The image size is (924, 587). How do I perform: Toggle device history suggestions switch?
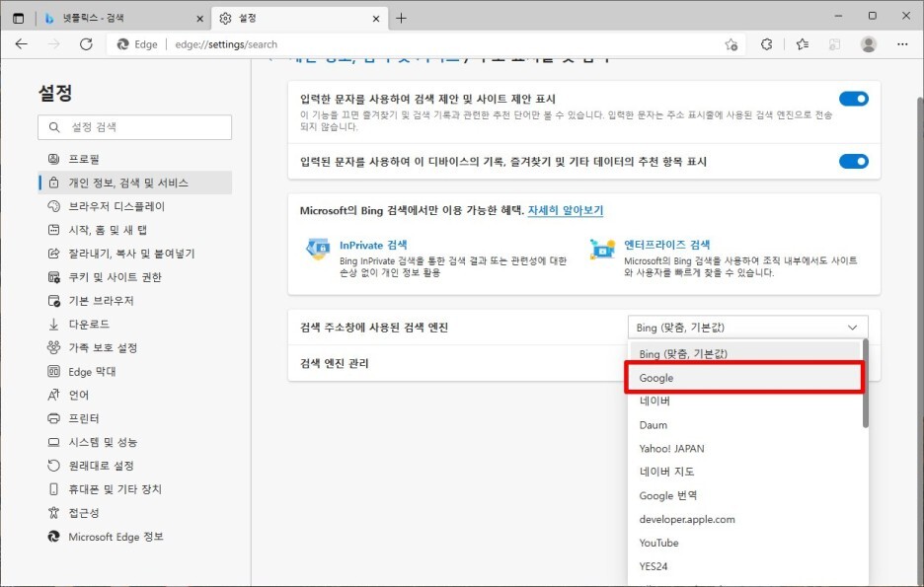tap(853, 162)
